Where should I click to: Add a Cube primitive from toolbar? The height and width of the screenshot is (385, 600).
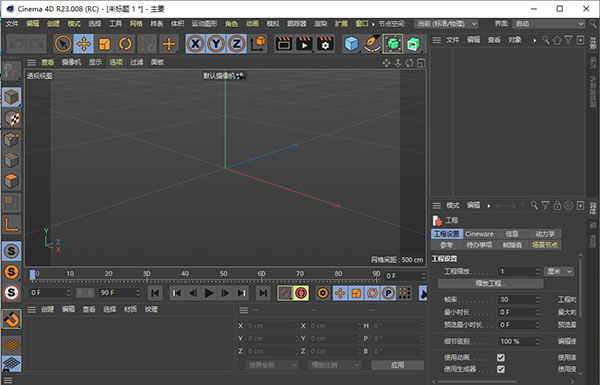pyautogui.click(x=351, y=44)
